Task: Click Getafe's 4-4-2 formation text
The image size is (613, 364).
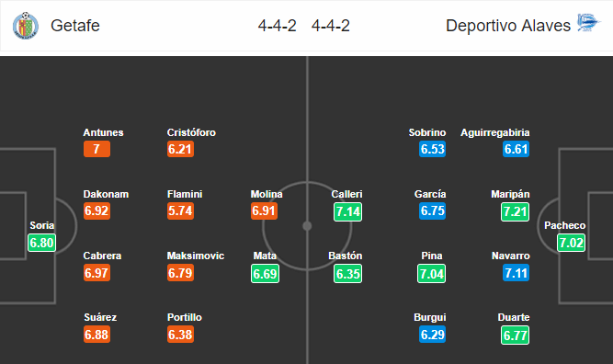Action: coord(277,26)
